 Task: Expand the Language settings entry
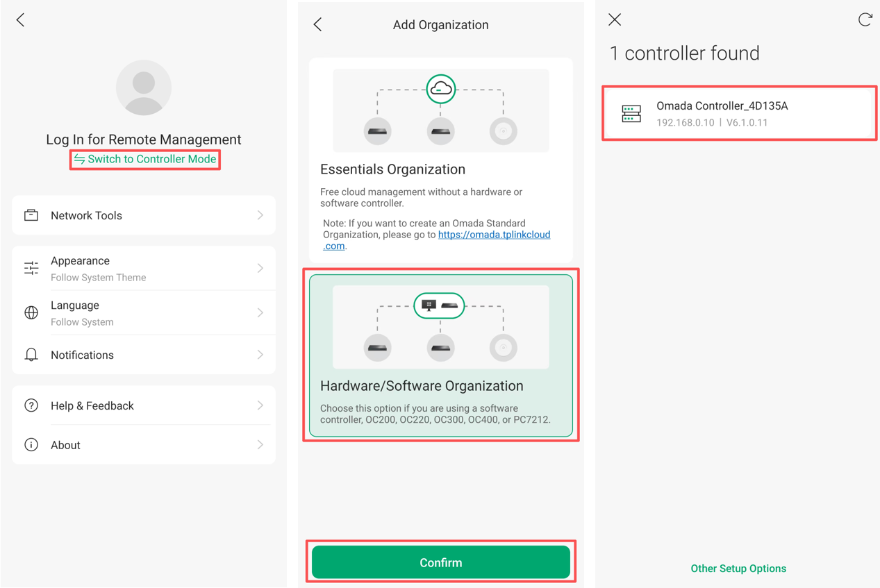[x=260, y=312]
